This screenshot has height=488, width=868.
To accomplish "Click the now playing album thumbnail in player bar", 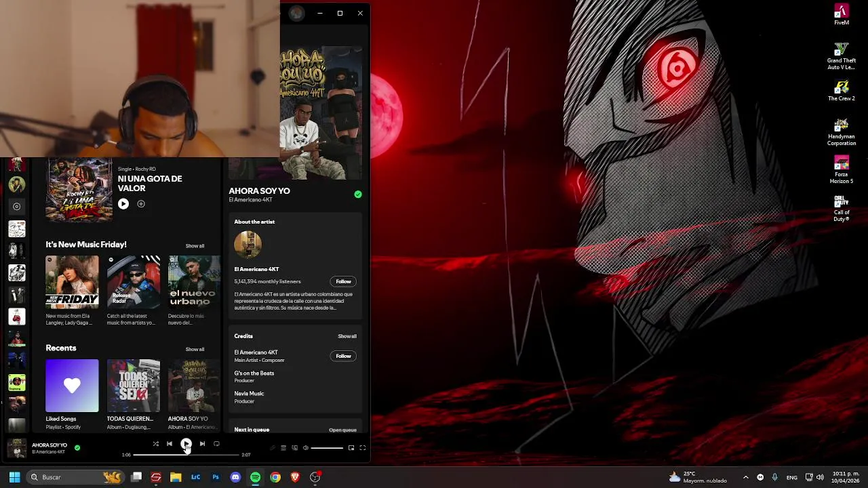I will pos(17,448).
